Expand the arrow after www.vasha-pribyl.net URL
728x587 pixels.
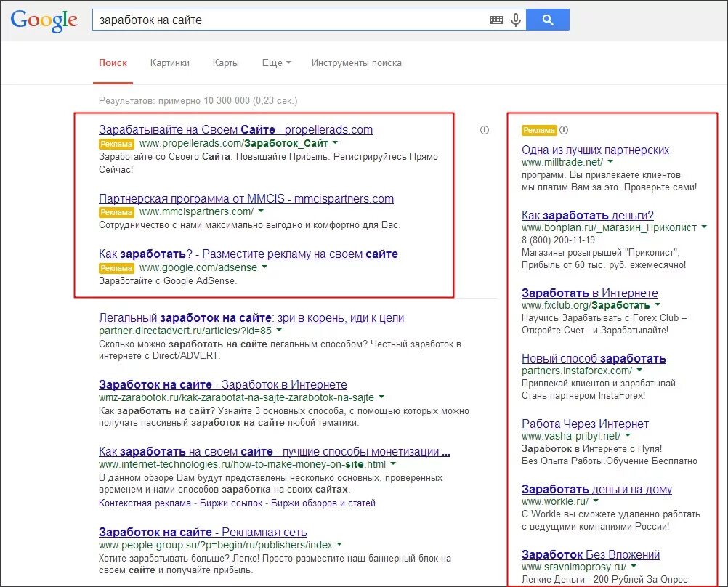[628, 436]
